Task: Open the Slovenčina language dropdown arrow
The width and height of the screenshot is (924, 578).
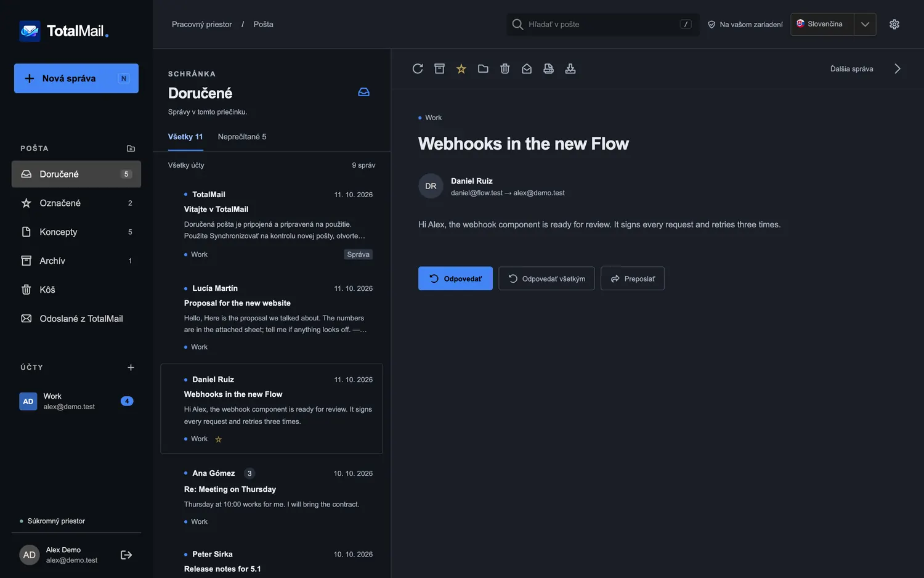Action: pos(865,25)
